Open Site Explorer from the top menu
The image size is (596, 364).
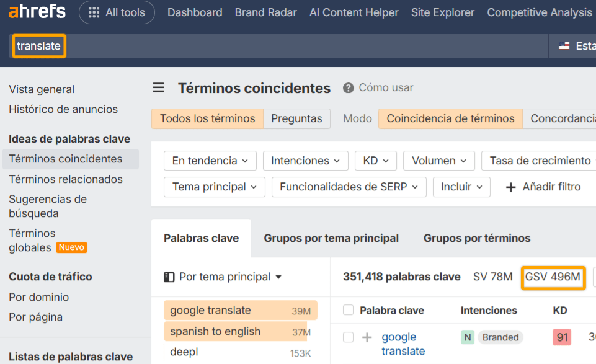point(442,12)
